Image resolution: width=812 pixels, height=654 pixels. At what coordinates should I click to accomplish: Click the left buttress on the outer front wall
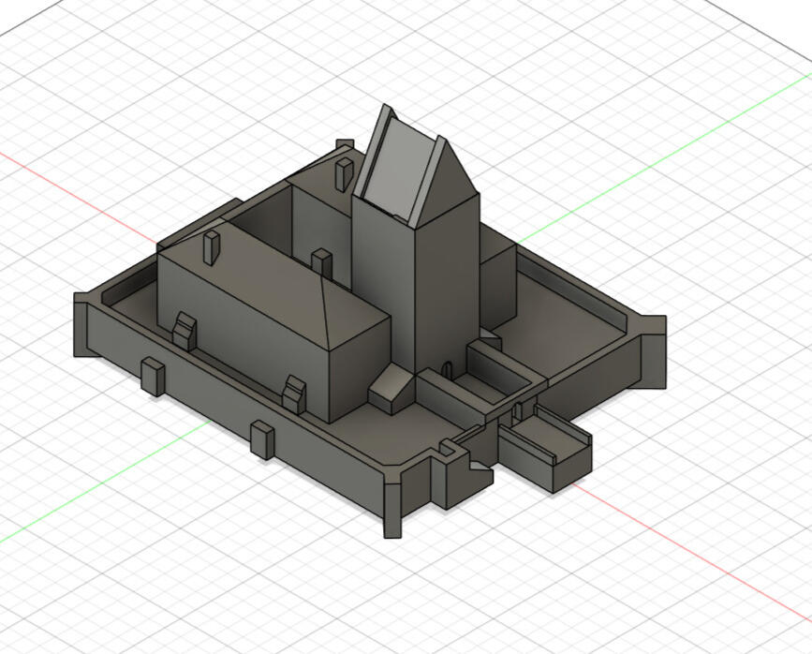click(x=152, y=375)
